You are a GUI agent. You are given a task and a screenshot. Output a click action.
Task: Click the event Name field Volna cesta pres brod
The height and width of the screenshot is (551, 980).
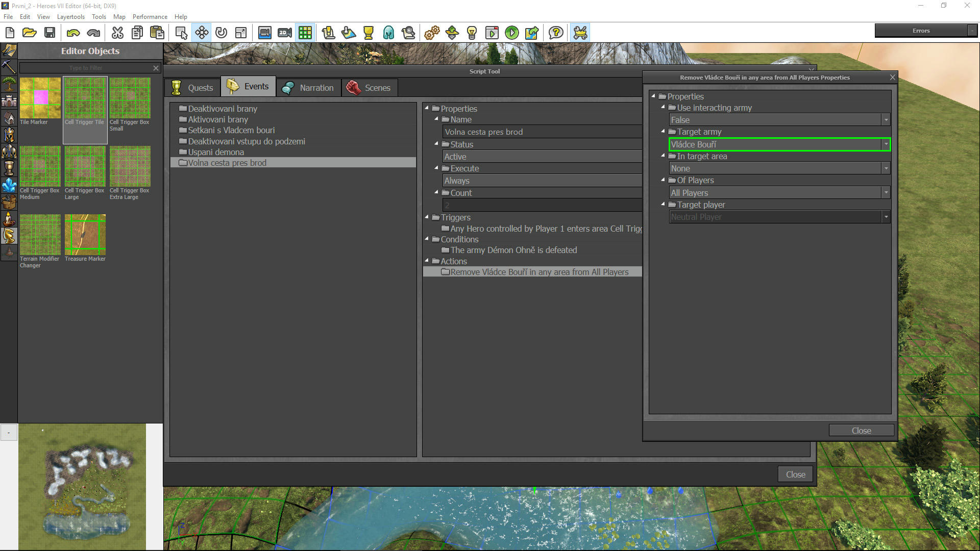pyautogui.click(x=542, y=132)
